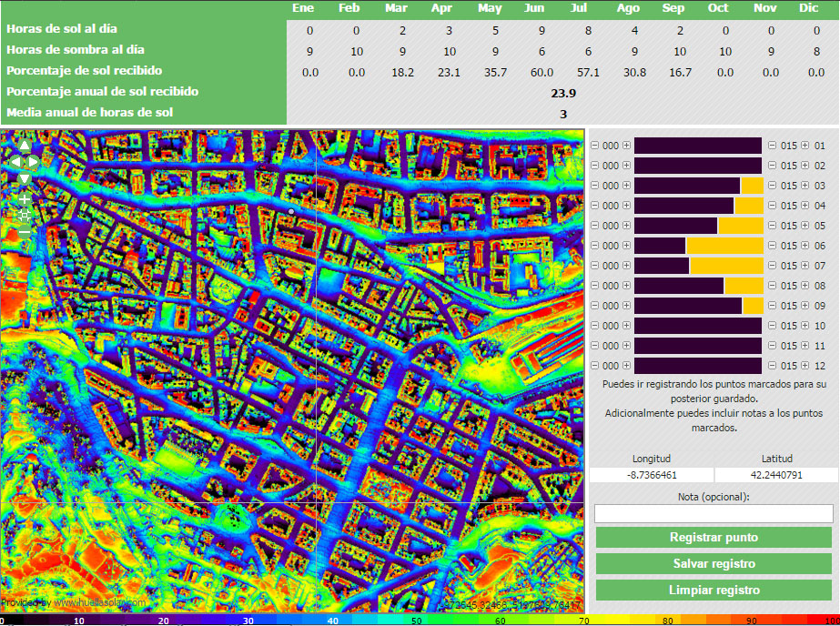Image resolution: width=840 pixels, height=626 pixels.
Task: Increase the 015 end value for month 12
Action: click(805, 366)
